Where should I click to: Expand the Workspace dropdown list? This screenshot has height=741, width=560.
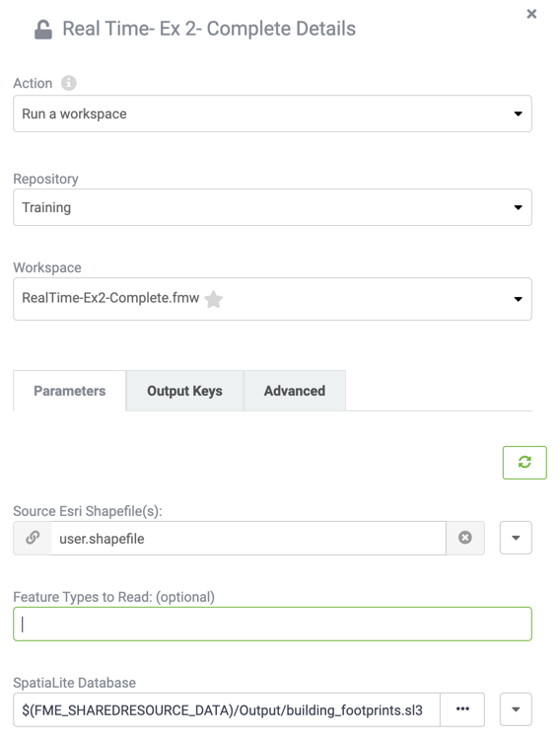pos(272,299)
